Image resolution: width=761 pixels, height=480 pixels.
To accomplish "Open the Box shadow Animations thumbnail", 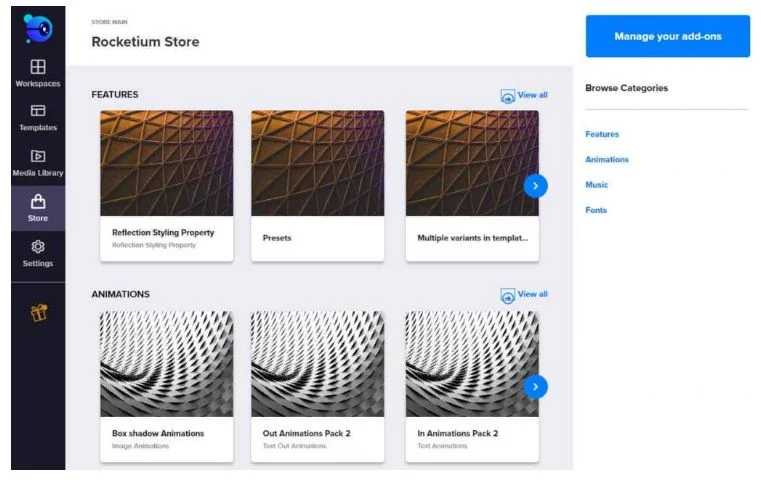I will [x=166, y=364].
